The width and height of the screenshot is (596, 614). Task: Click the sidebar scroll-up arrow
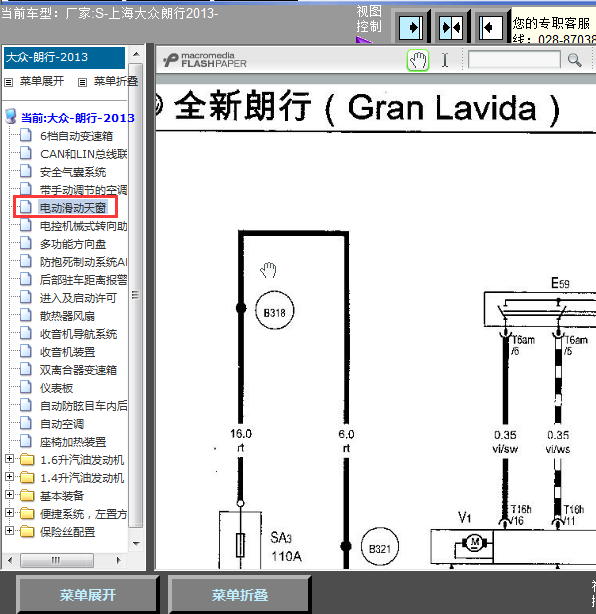[136, 54]
